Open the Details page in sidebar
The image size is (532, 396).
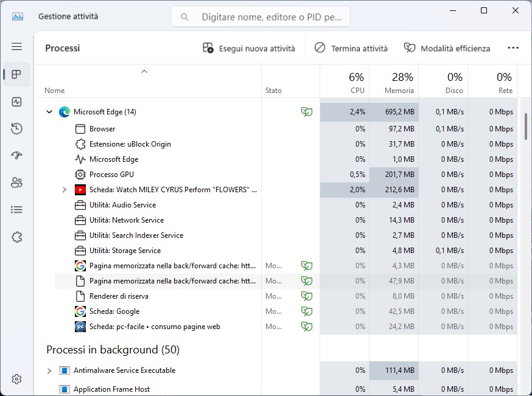point(16,209)
